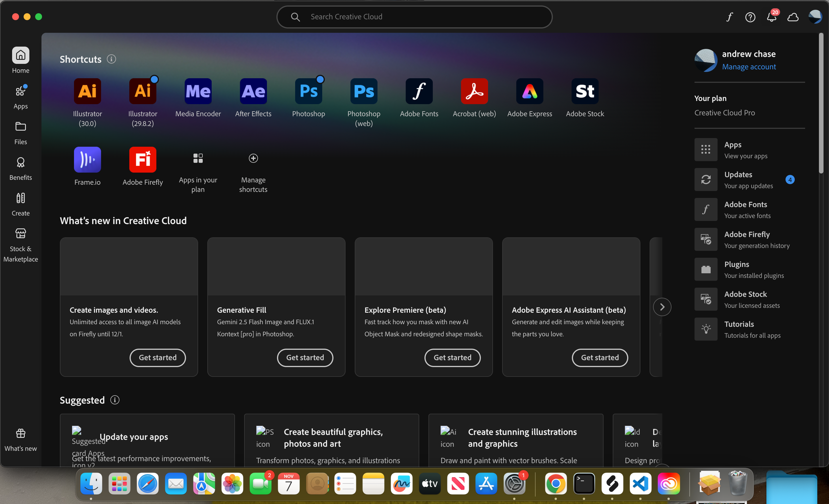Open the Adobe Stock shortcut icon
The height and width of the screenshot is (504, 829).
click(585, 91)
